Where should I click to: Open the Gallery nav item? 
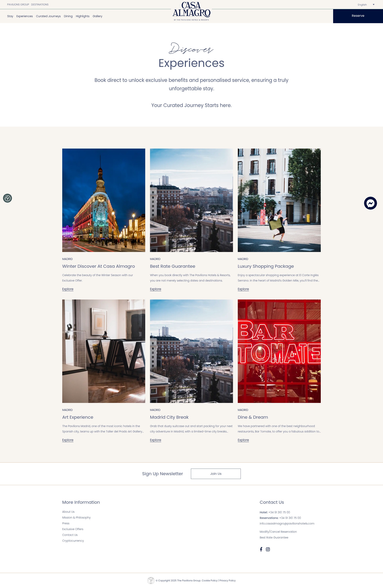98,16
